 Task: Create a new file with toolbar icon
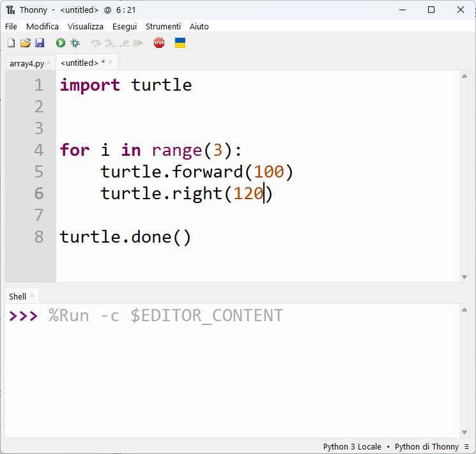pos(12,43)
